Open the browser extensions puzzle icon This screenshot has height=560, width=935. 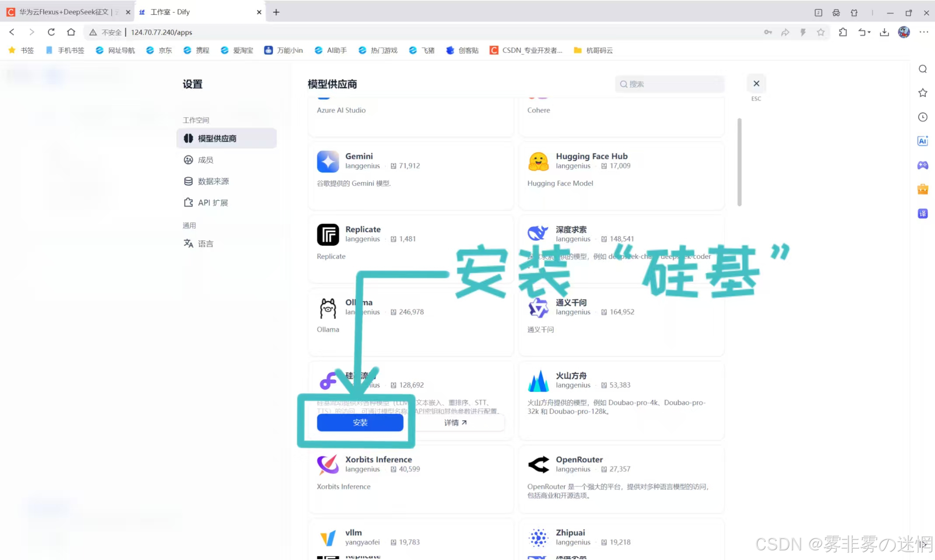click(843, 32)
